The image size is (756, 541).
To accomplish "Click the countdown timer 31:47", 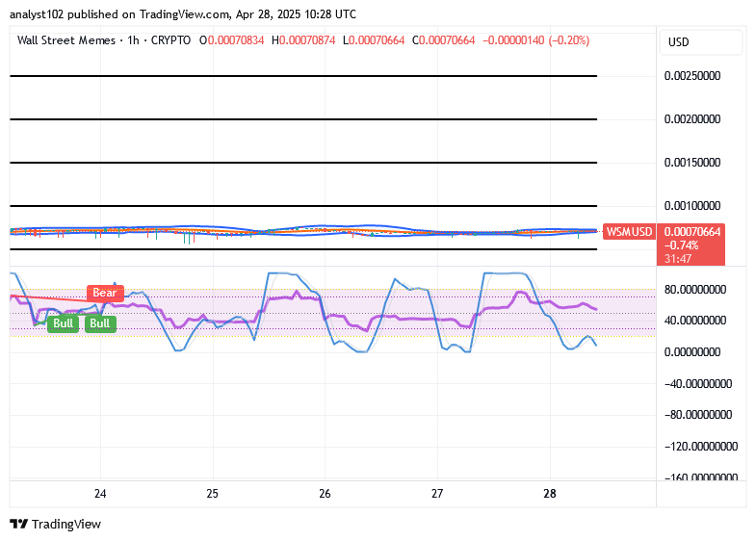I will click(x=678, y=259).
